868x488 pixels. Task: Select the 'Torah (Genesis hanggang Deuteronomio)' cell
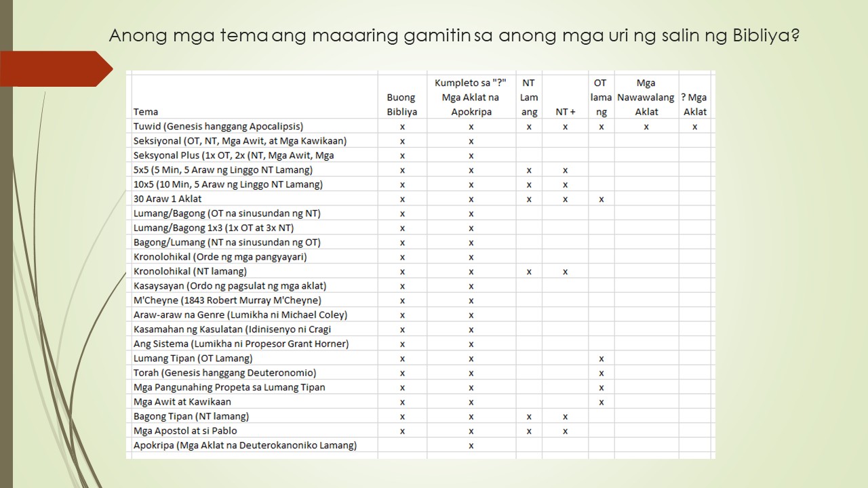[x=224, y=373]
